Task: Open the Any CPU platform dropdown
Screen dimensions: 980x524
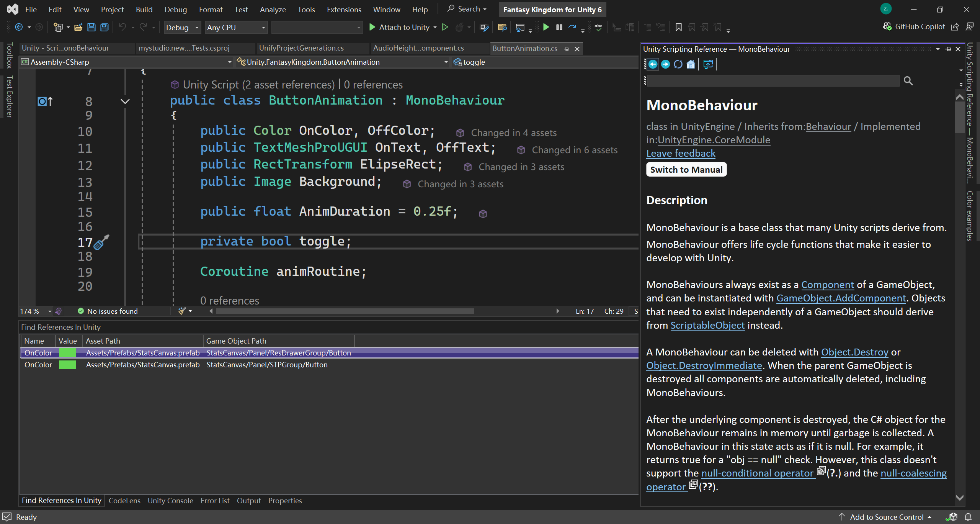Action: pos(236,28)
